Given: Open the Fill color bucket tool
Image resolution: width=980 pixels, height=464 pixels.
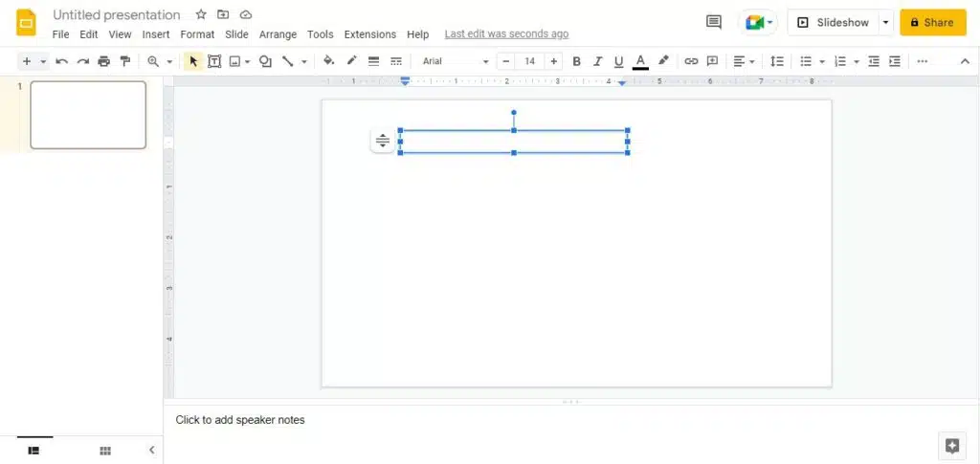Looking at the screenshot, I should pos(328,61).
